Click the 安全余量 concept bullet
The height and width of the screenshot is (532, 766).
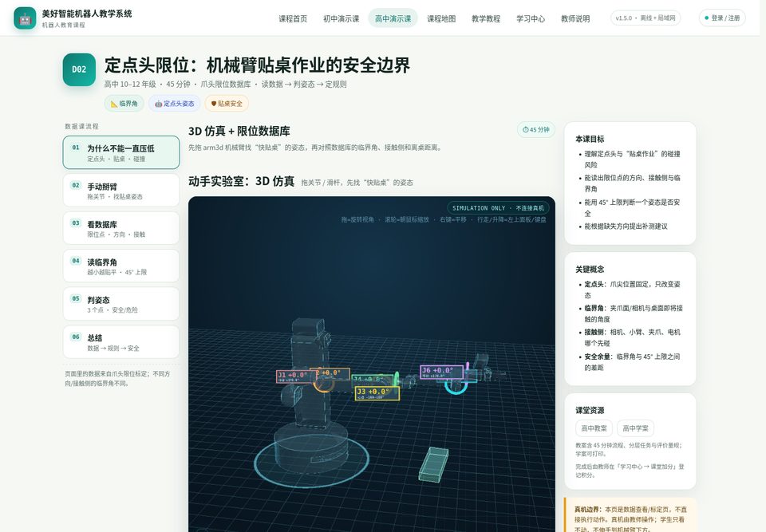tap(633, 362)
